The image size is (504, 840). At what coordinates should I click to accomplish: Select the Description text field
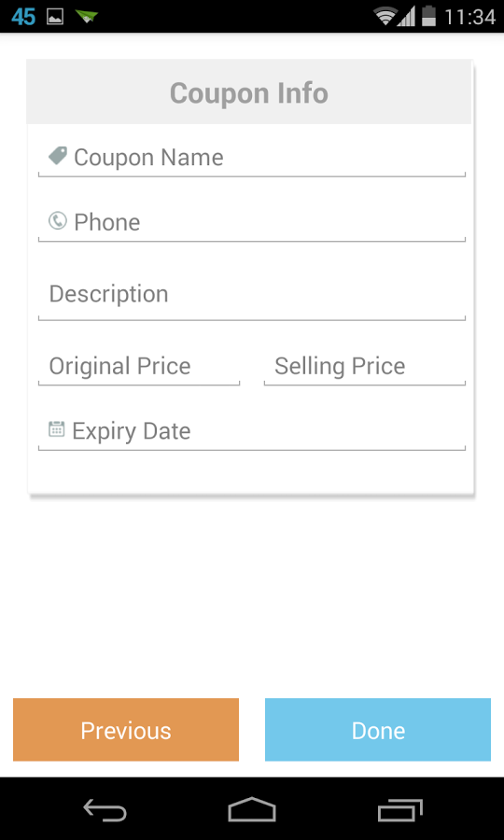coord(252,295)
